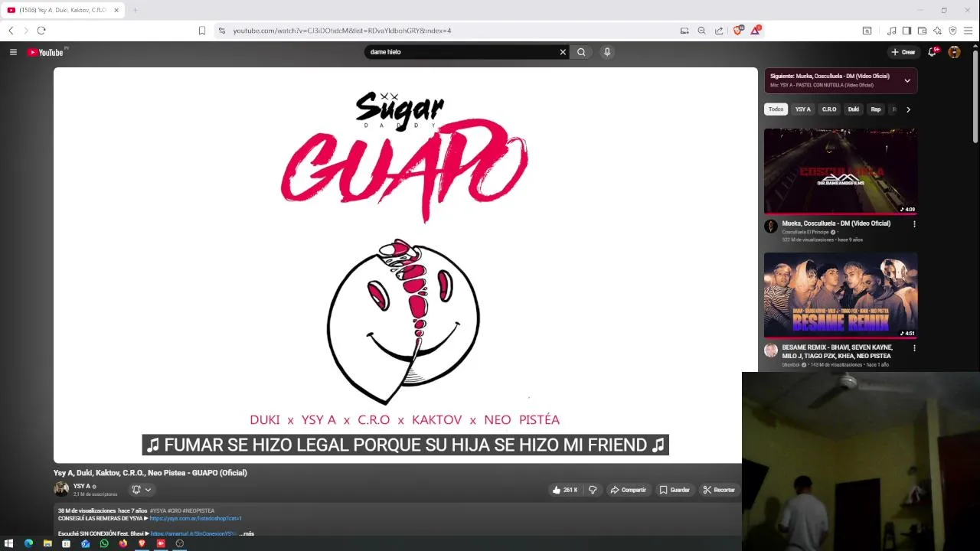
Task: Open YSY A channel name link
Action: coord(82,486)
